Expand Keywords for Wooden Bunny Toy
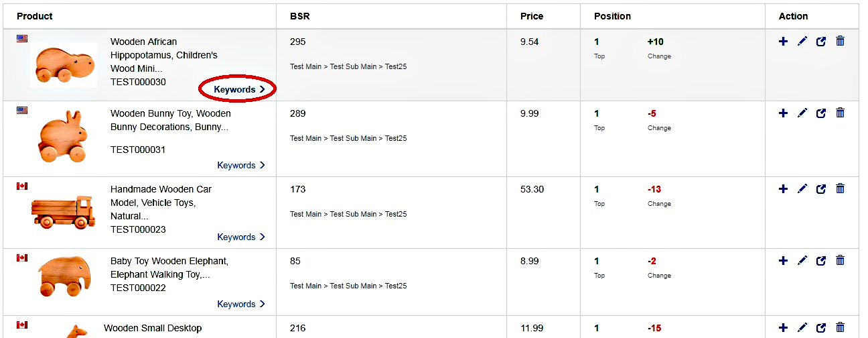Viewport: 868px width, 338px height. click(241, 165)
